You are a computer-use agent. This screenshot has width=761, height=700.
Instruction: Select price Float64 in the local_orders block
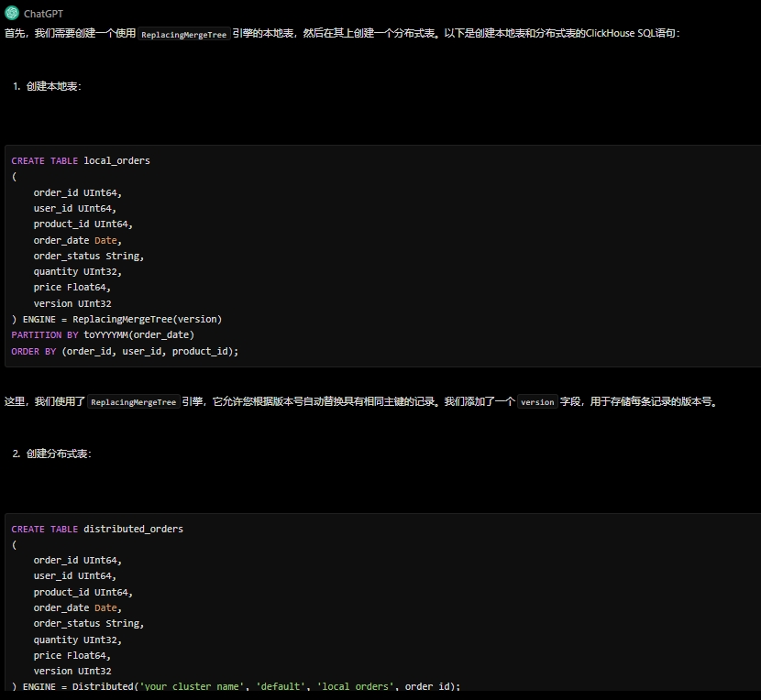[72, 287]
